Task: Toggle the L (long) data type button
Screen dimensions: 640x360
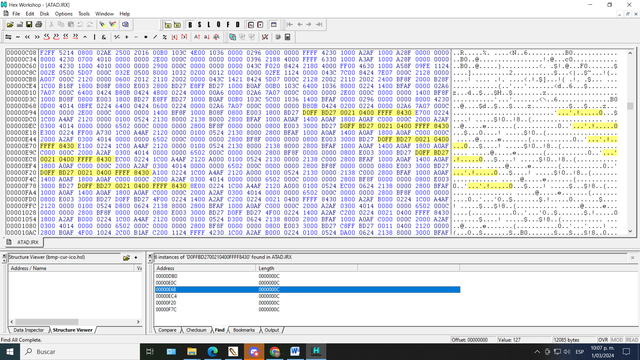Action: click(209, 24)
